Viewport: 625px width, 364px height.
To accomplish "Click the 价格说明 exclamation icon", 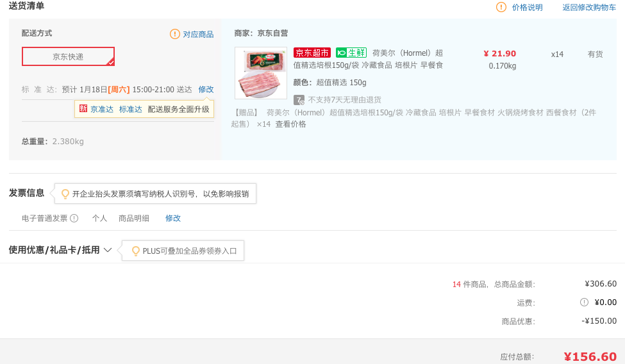I will point(501,7).
